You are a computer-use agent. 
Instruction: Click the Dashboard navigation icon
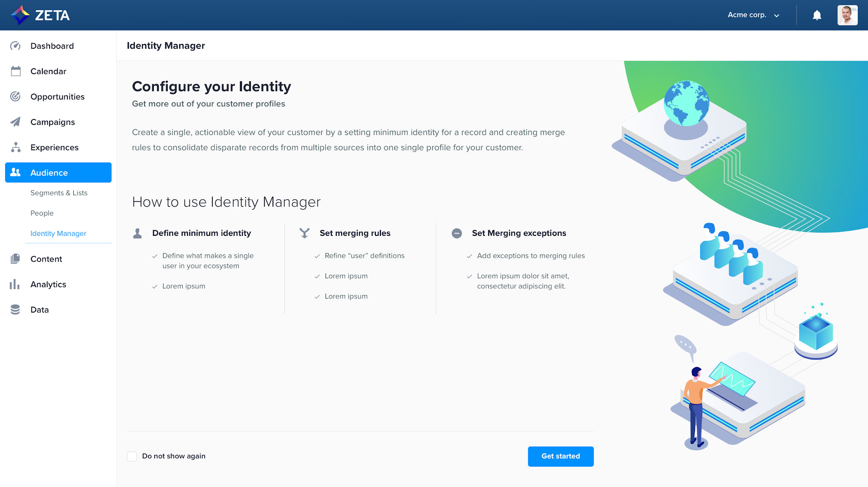(x=16, y=45)
